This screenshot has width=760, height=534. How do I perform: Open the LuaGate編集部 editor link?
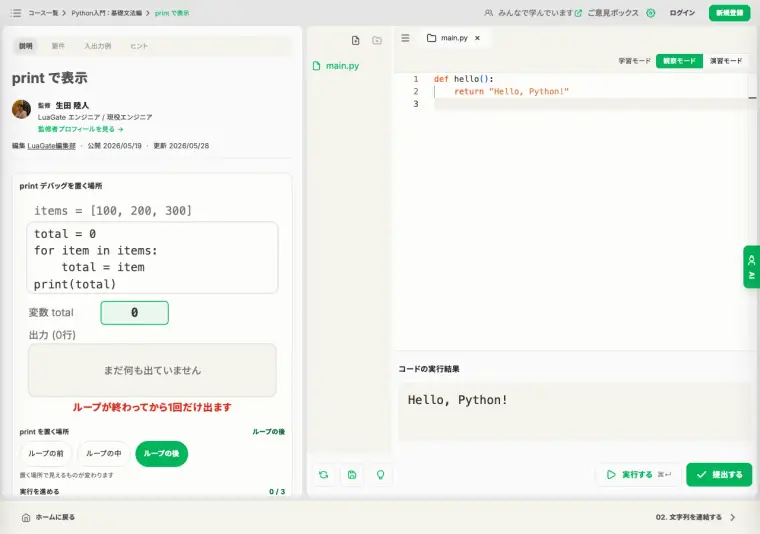coord(51,146)
